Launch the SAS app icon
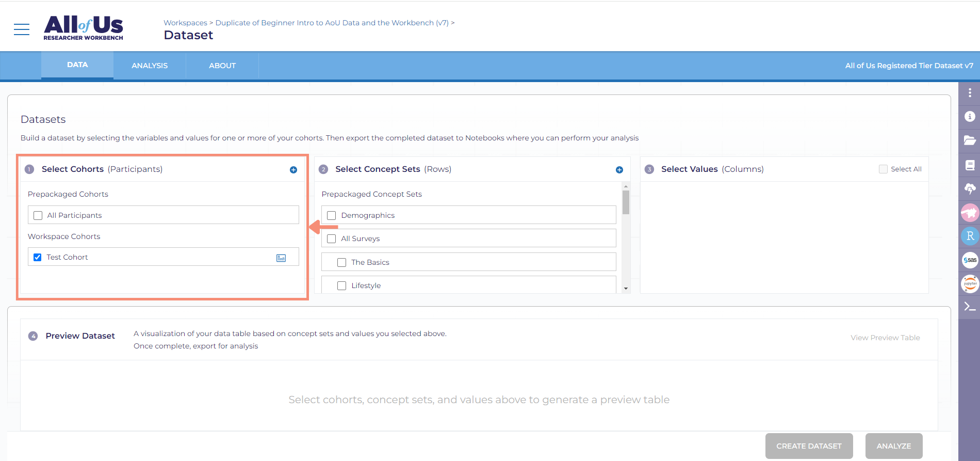The image size is (980, 461). [x=970, y=260]
